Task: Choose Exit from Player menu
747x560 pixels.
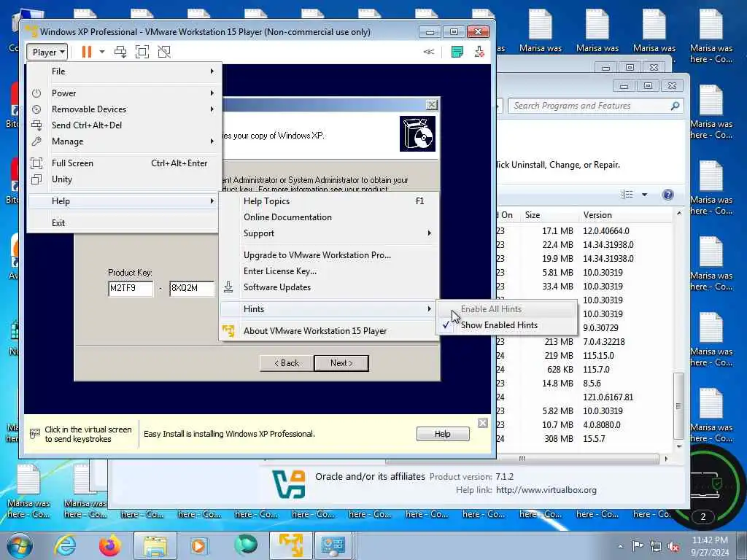Action: (x=125, y=223)
